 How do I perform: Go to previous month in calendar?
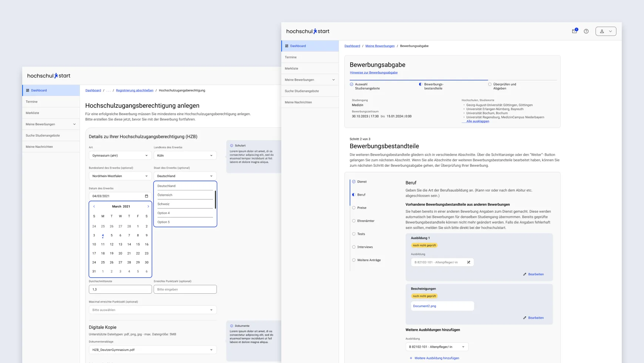pos(94,206)
